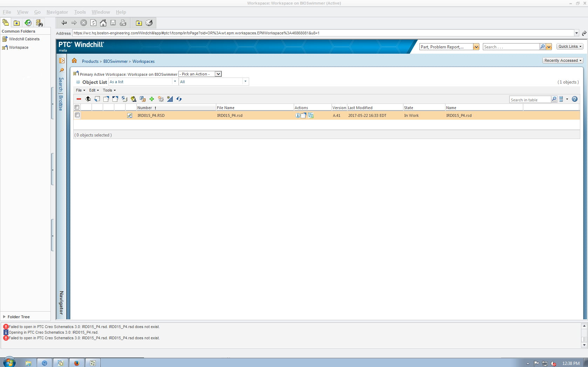Open the Help menu
This screenshot has width=588, height=367.
click(121, 12)
